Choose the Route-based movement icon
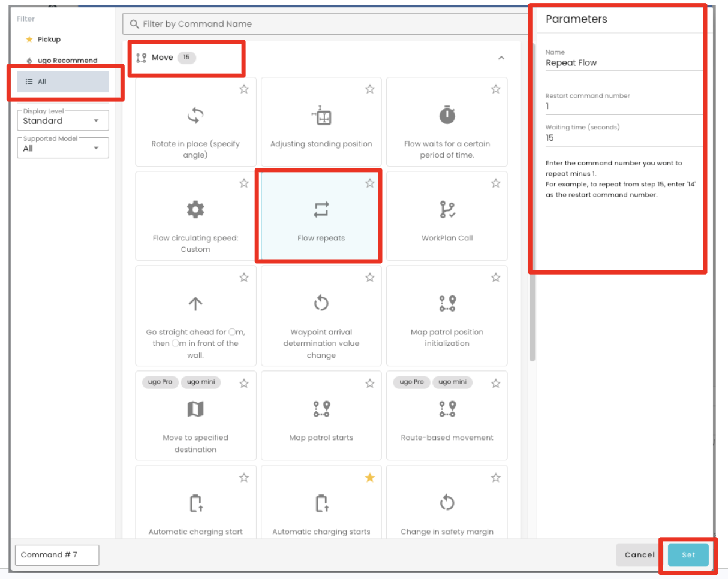 [447, 409]
